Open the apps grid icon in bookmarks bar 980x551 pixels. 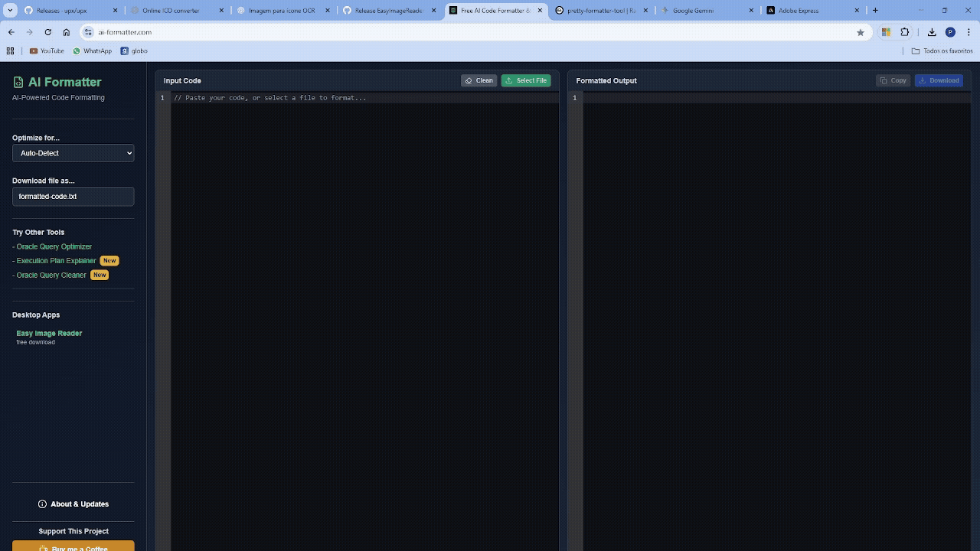point(11,51)
